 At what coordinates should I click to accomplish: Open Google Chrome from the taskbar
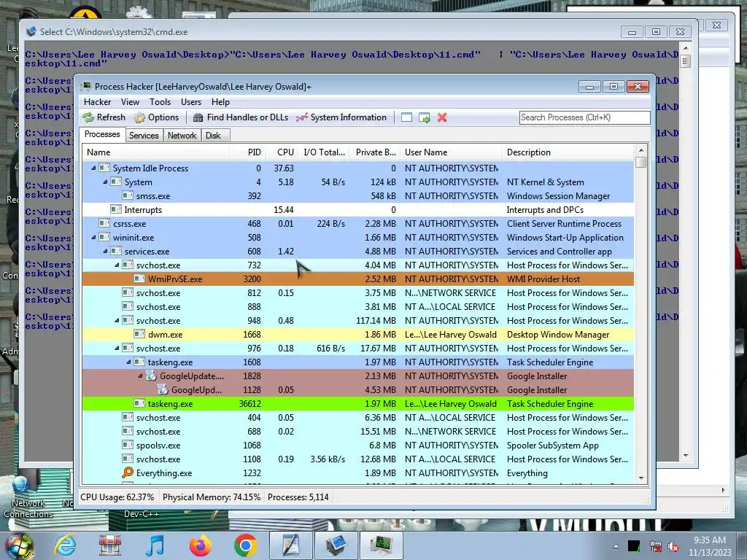click(245, 545)
